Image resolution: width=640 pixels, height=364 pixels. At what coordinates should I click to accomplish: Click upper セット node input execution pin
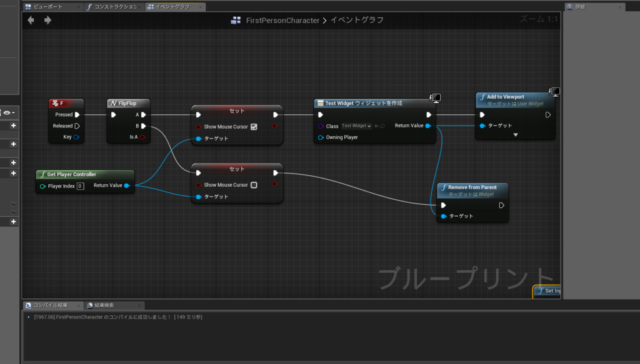[198, 115]
